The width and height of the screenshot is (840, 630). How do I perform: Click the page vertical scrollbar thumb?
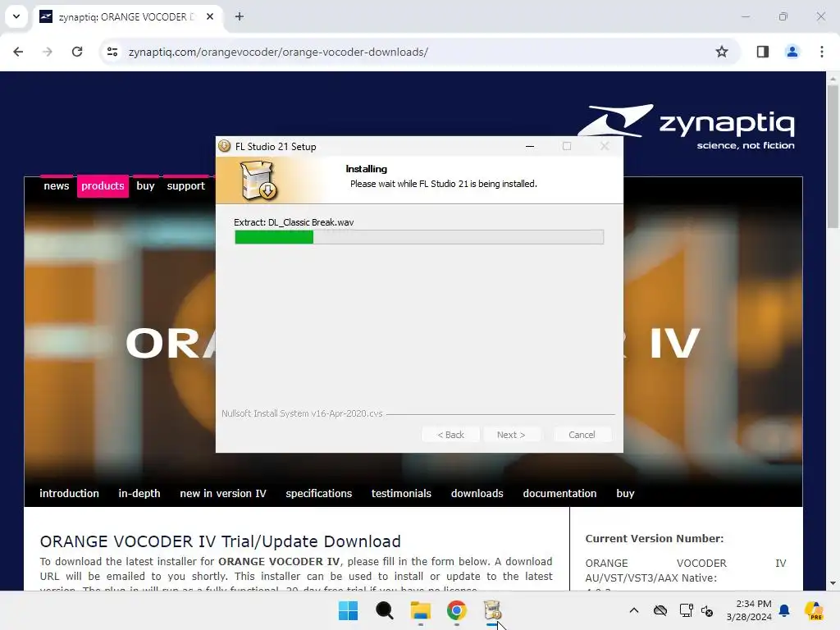(833, 157)
